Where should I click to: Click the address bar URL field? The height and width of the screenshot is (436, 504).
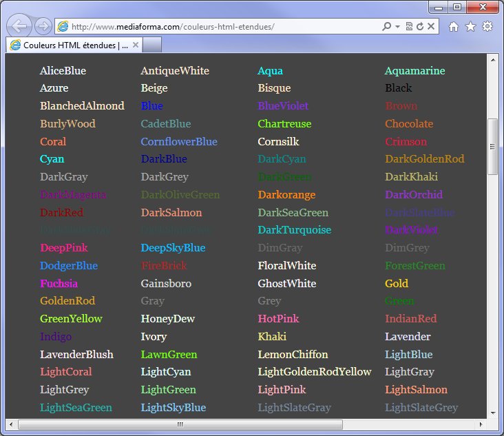pyautogui.click(x=220, y=27)
